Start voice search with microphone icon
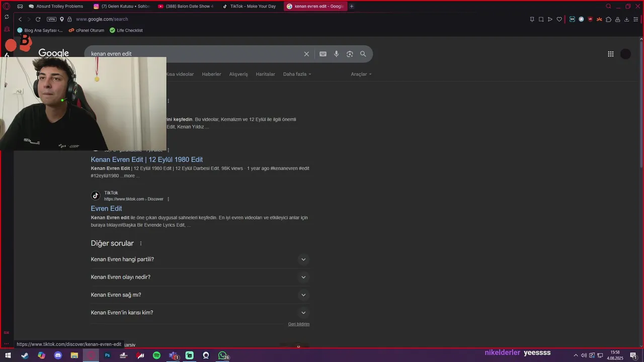The image size is (644, 362). pyautogui.click(x=336, y=54)
